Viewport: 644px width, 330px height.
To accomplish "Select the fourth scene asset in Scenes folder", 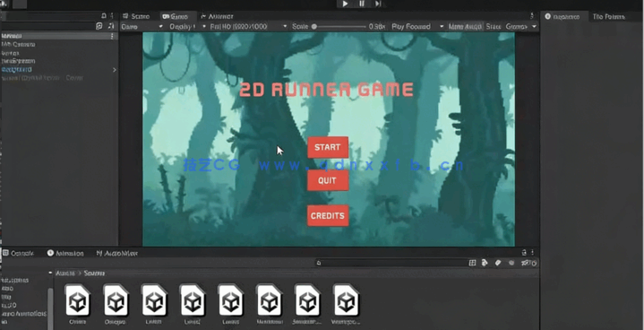I will click(193, 304).
